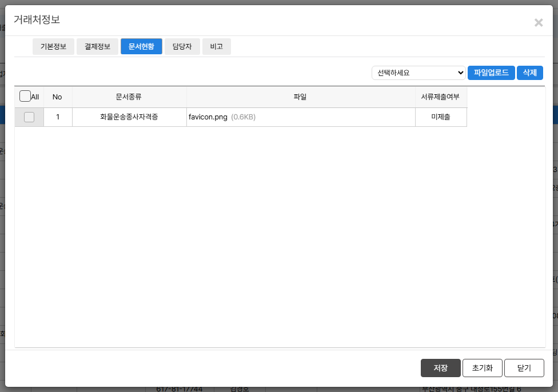The height and width of the screenshot is (392, 558).
Task: Open the favicon.png file link
Action: tap(208, 117)
